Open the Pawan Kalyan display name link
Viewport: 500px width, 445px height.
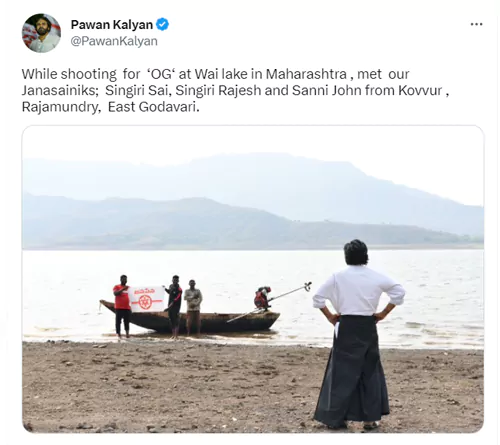[x=112, y=24]
